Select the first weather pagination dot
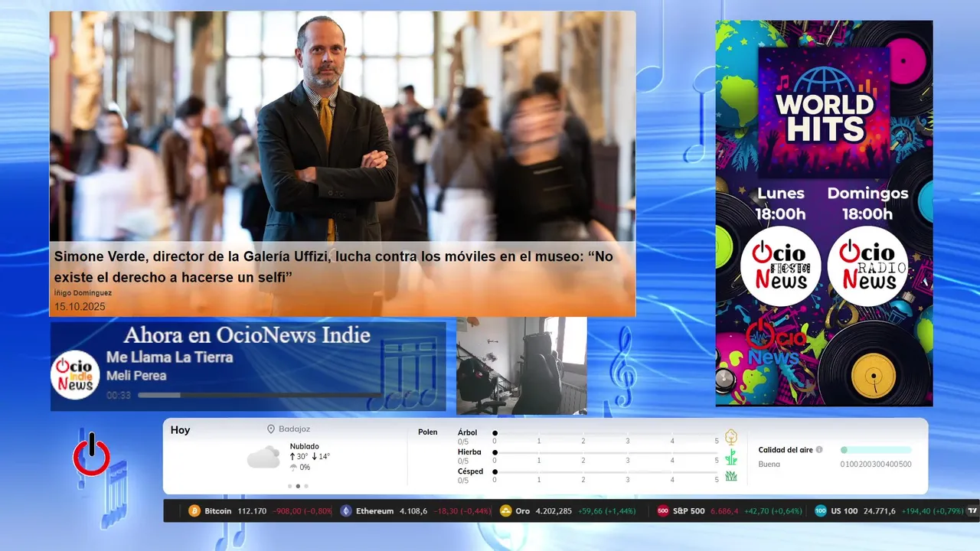980x551 pixels. click(289, 486)
